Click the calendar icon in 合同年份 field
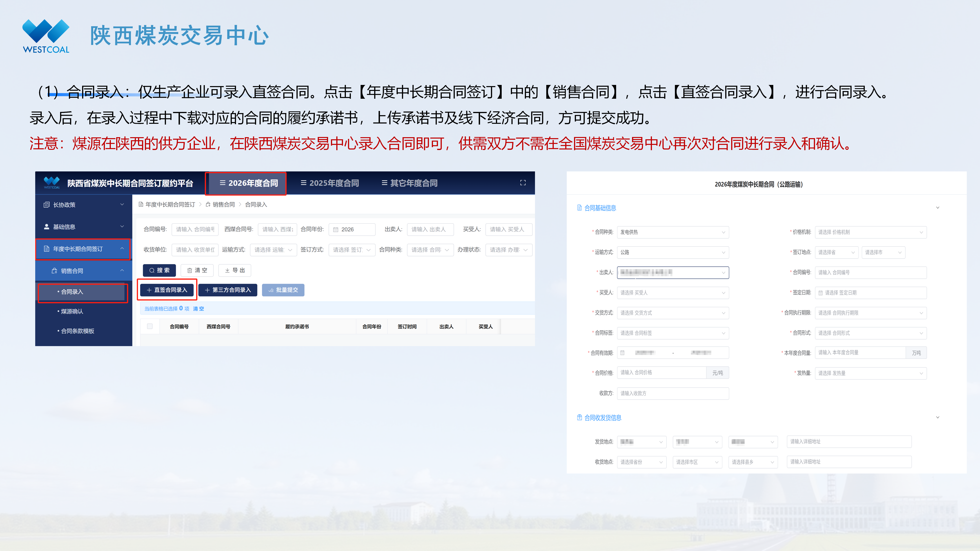Screen dimensions: 980x551 coord(336,230)
